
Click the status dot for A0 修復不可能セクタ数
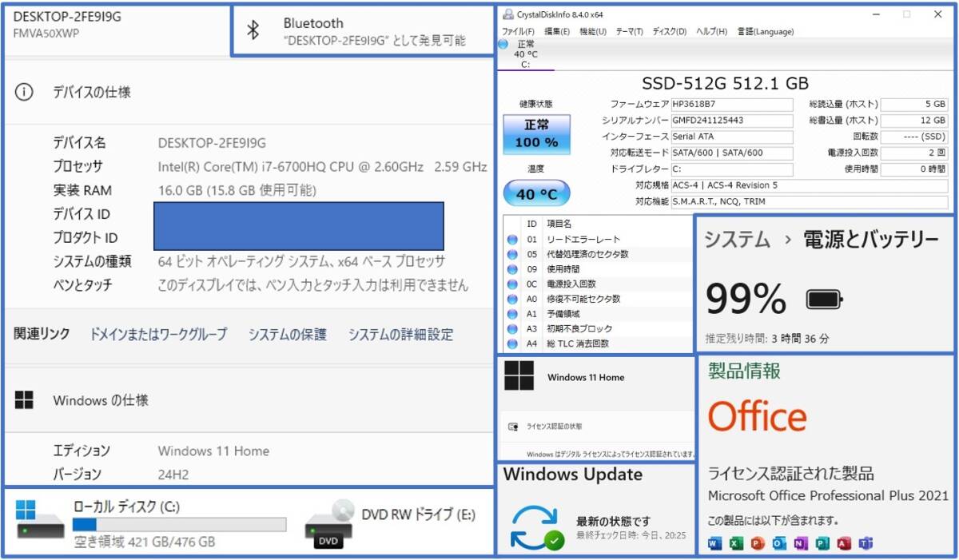pyautogui.click(x=511, y=299)
